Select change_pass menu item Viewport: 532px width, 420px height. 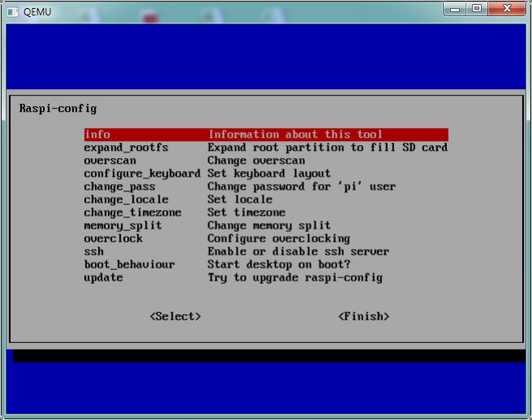(120, 186)
